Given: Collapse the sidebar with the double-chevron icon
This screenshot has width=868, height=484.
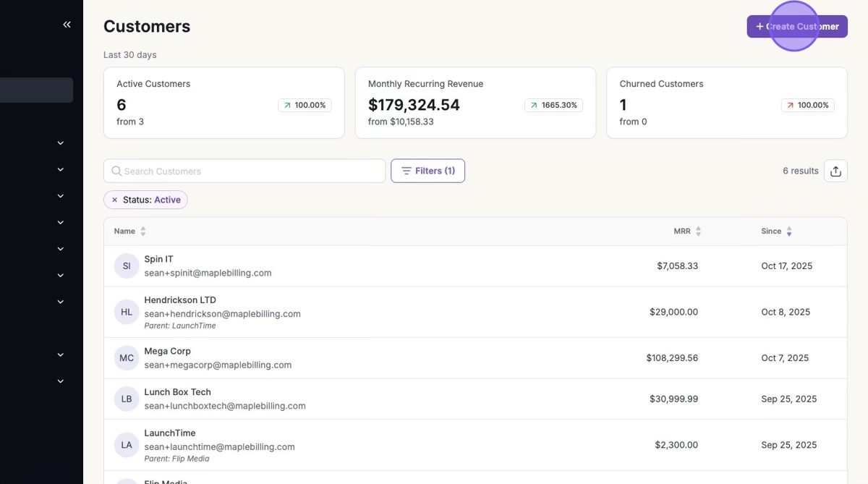Looking at the screenshot, I should 67,25.
